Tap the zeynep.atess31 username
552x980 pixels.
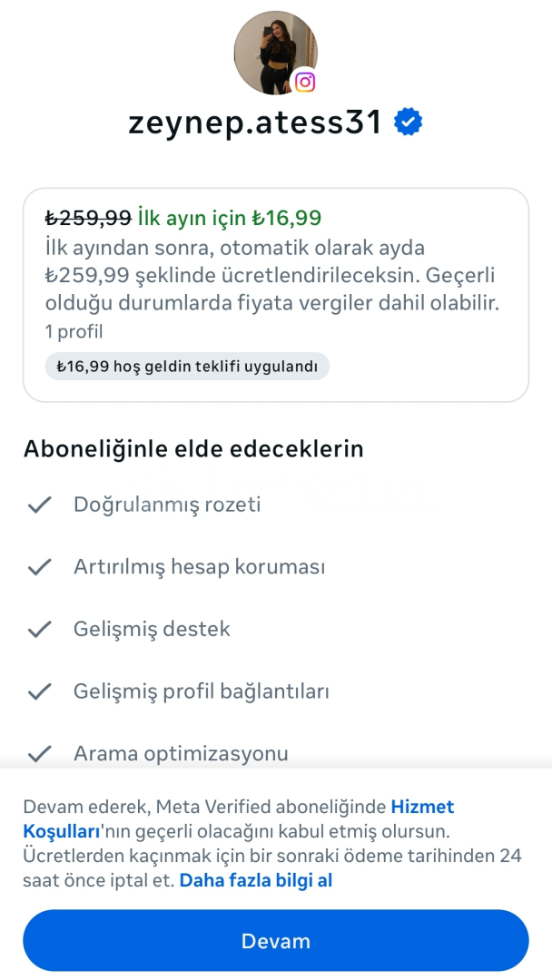[255, 122]
